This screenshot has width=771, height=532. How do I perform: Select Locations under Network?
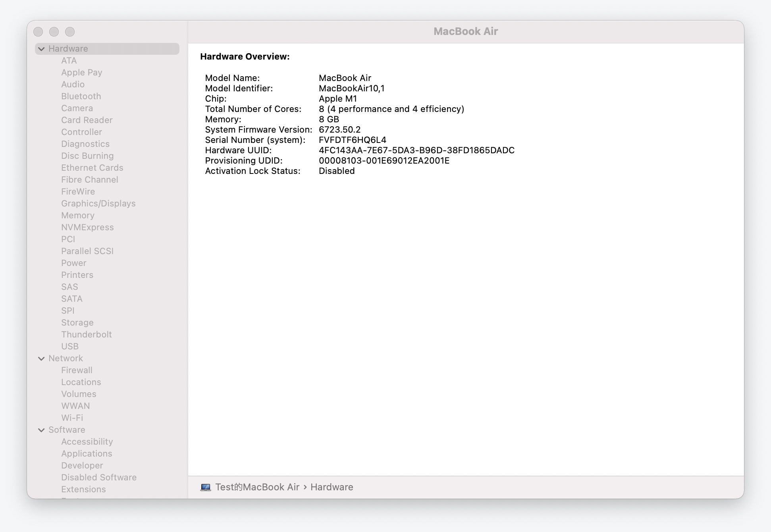pos(81,382)
